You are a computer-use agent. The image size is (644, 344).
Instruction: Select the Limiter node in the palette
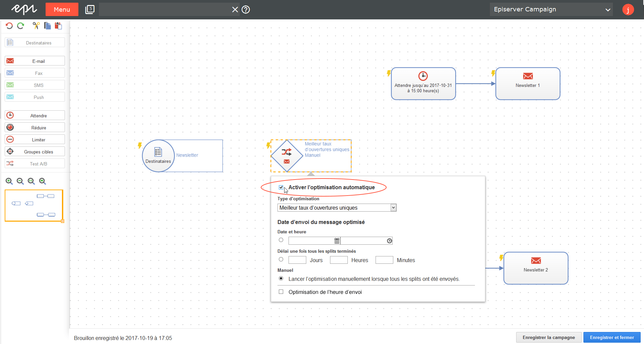coord(35,139)
